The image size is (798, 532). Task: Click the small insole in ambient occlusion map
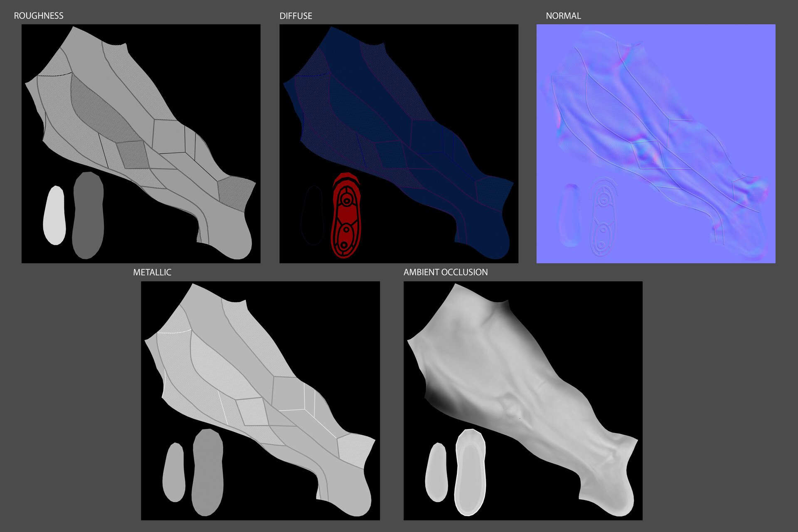coord(436,472)
